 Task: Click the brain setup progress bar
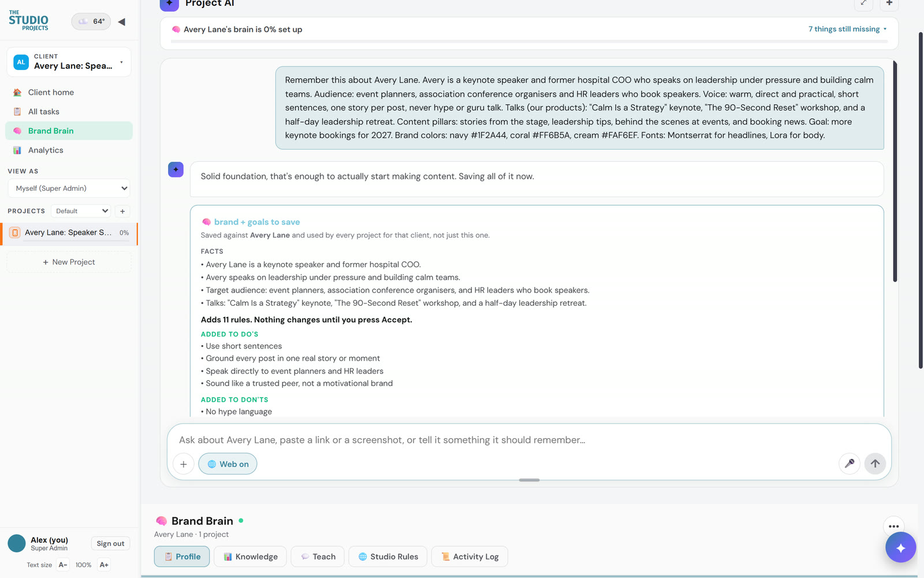529,42
